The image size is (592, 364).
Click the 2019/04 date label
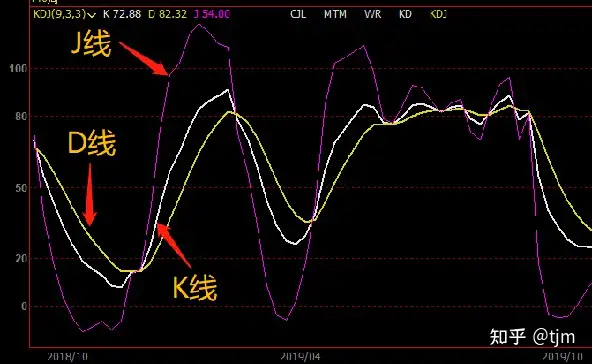tap(300, 356)
